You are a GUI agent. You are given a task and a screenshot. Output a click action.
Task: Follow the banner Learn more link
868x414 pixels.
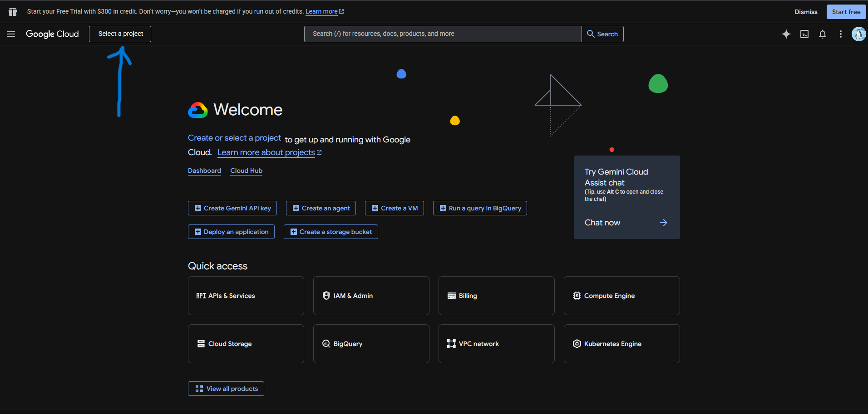click(x=325, y=11)
